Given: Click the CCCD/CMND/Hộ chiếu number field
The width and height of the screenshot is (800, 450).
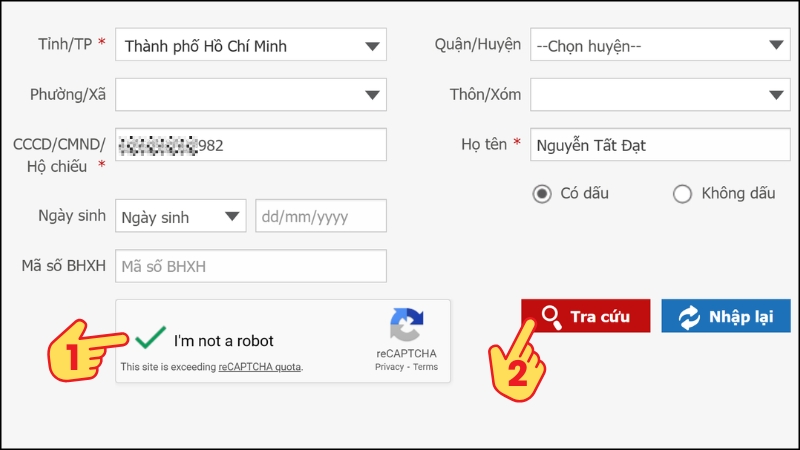Looking at the screenshot, I should click(251, 145).
